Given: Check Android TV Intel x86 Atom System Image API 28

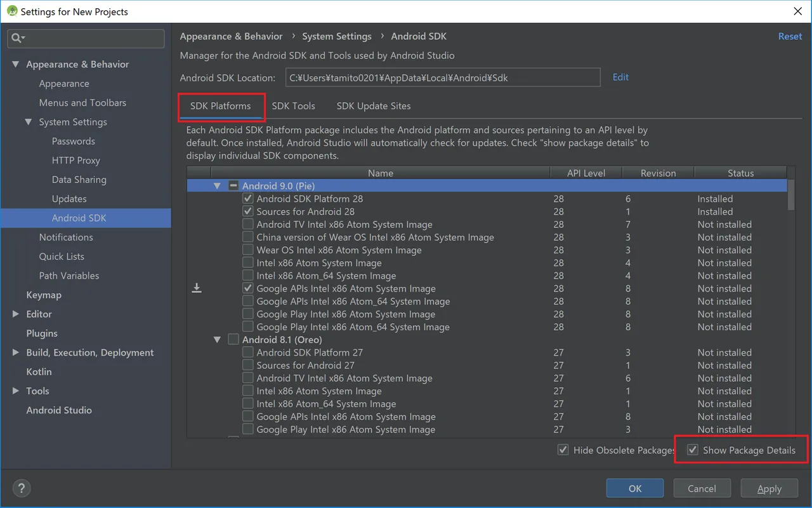Looking at the screenshot, I should [248, 224].
